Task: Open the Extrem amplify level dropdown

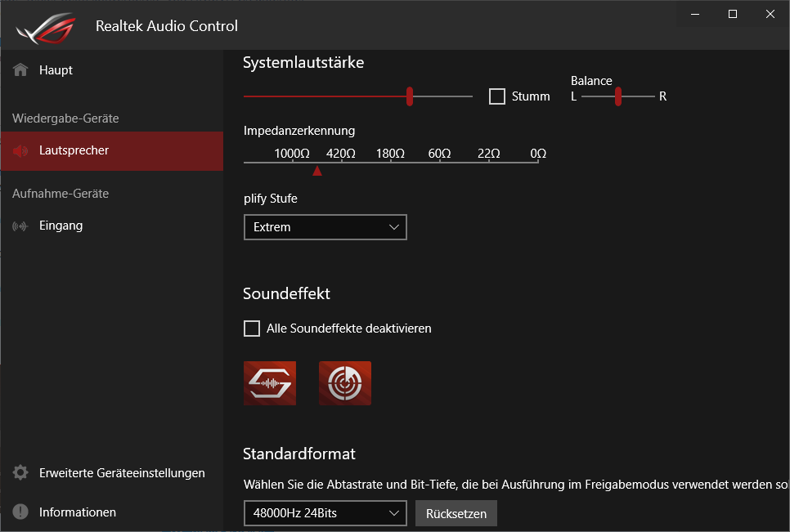Action: tap(325, 227)
